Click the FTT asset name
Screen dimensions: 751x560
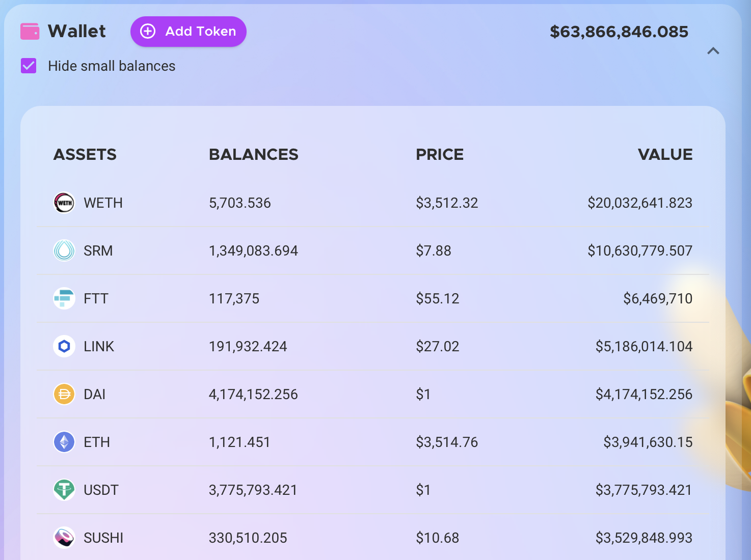click(96, 298)
